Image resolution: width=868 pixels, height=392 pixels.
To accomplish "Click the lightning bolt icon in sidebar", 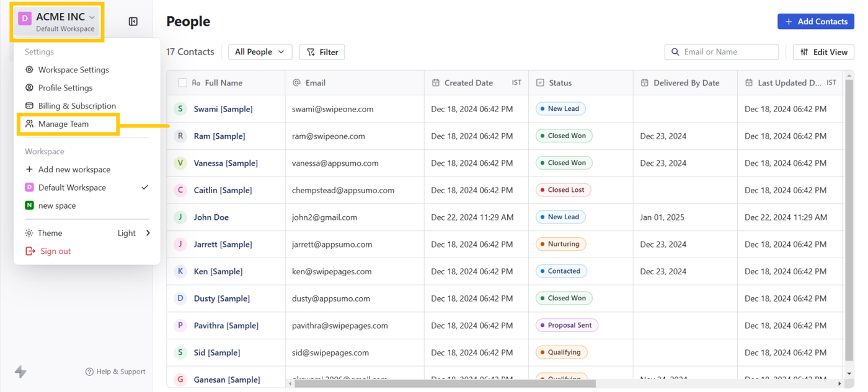I will pos(20,372).
